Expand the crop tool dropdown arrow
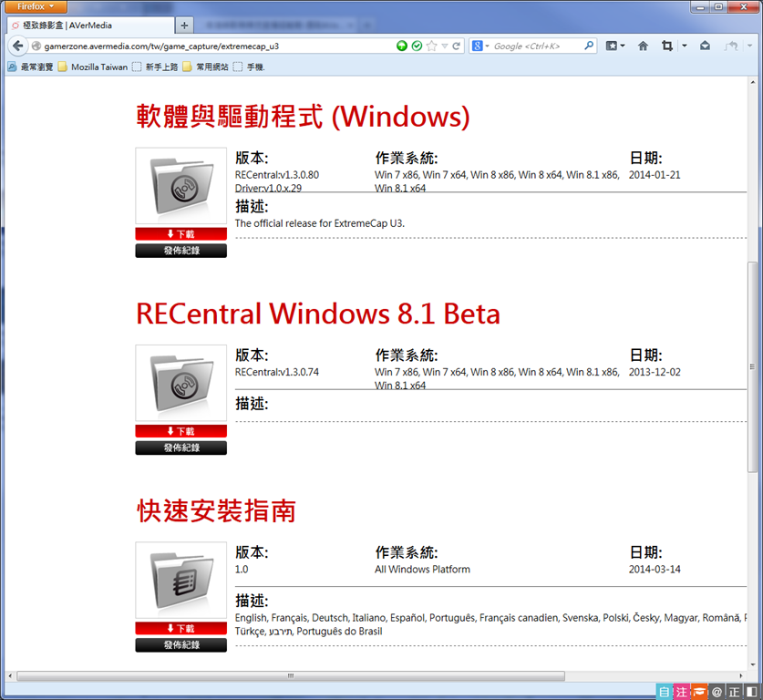 click(685, 46)
